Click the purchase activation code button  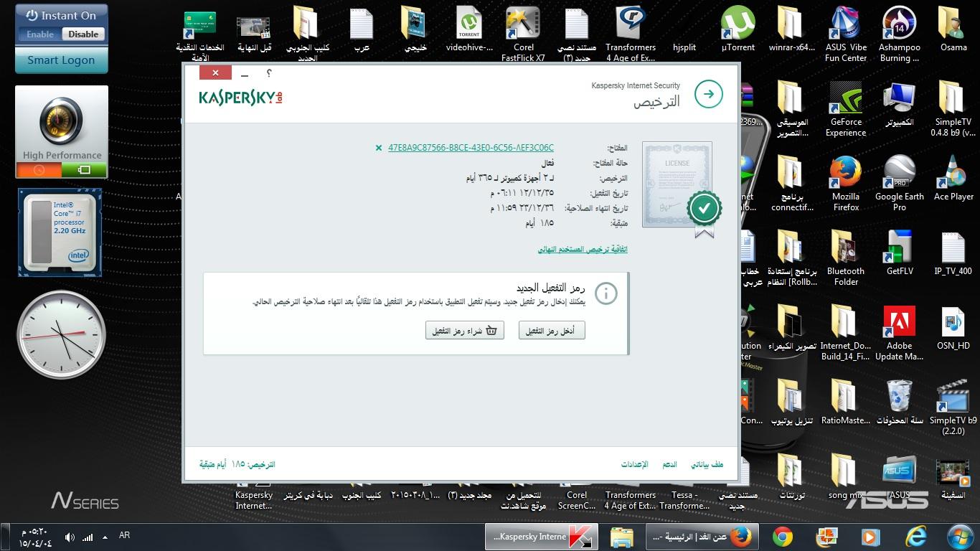465,330
